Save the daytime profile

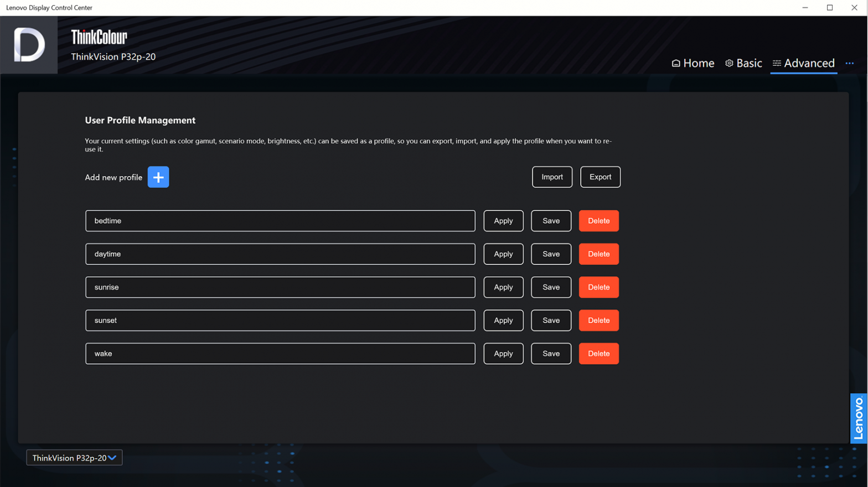click(551, 254)
